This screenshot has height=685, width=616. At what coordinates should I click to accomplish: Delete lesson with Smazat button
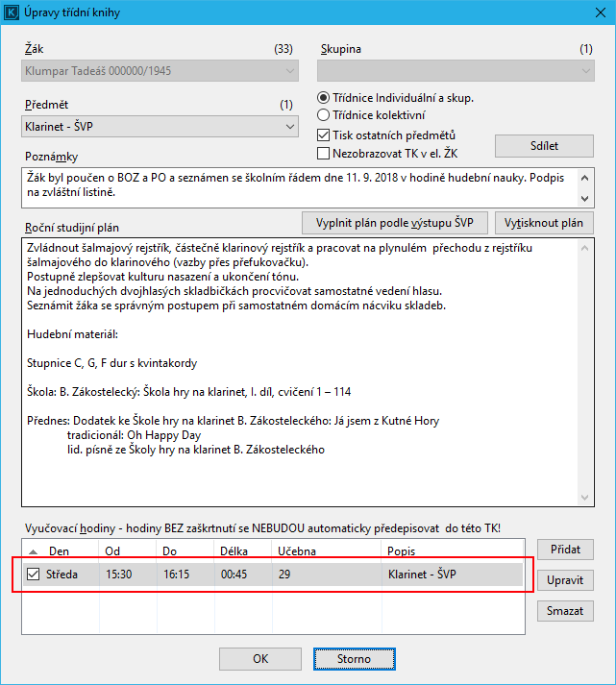(565, 611)
